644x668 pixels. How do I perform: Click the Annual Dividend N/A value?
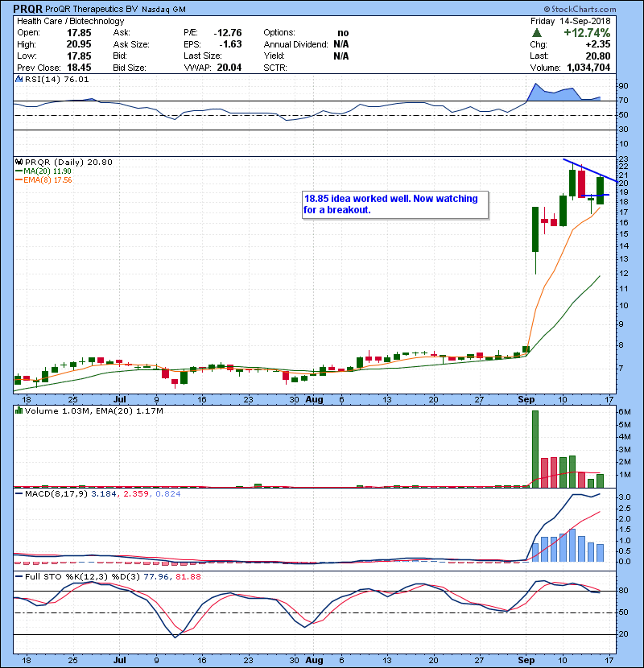pos(341,44)
